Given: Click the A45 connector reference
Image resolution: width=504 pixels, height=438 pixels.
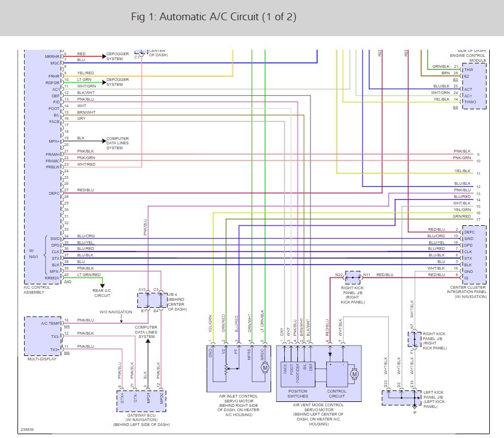Looking at the screenshot, I should pyautogui.click(x=67, y=282).
